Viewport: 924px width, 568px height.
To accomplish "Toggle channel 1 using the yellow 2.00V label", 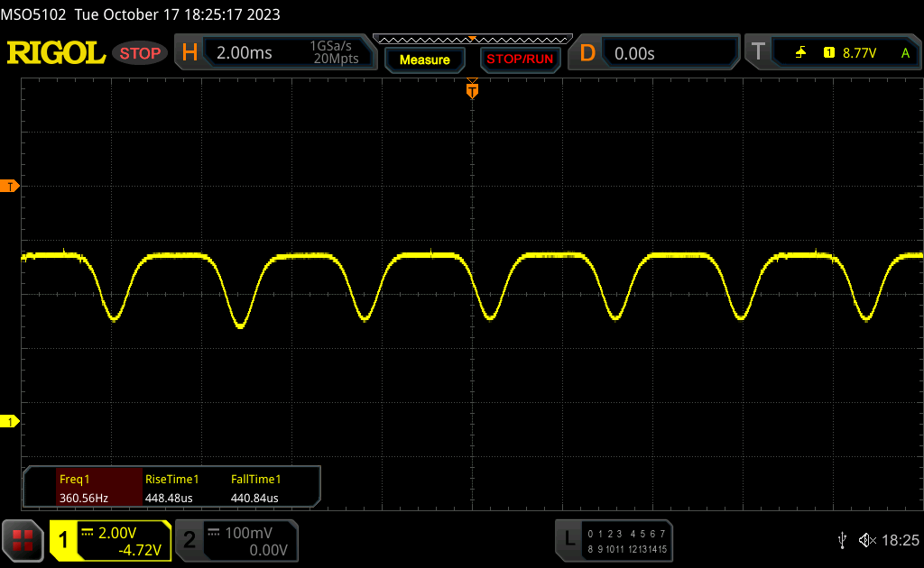I will 110,540.
